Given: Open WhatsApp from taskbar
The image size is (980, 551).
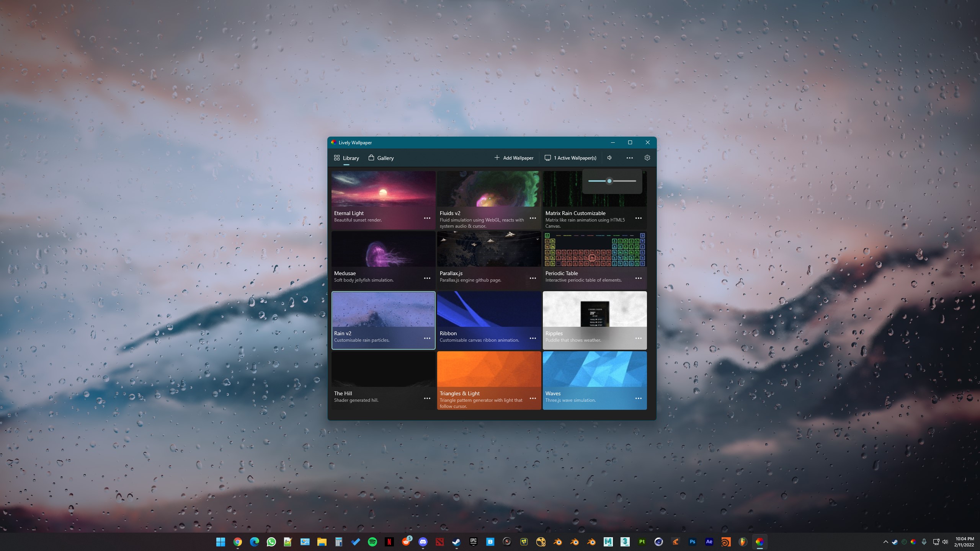Looking at the screenshot, I should click(x=271, y=542).
